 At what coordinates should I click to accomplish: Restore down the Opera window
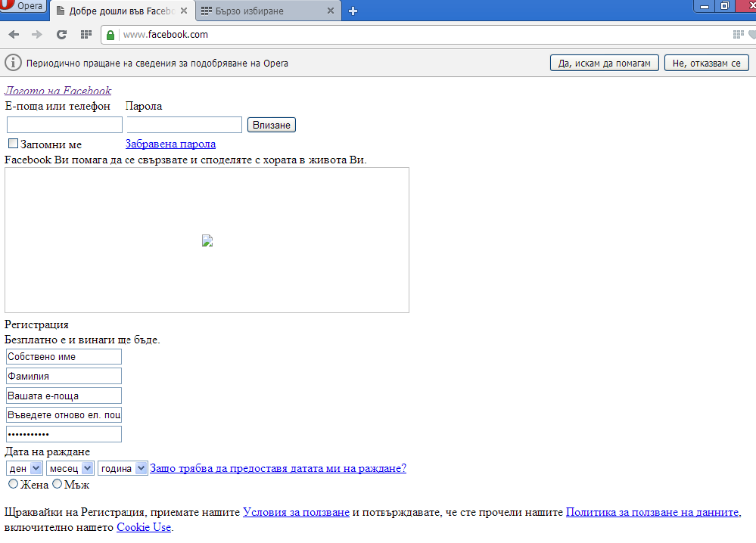[725, 6]
